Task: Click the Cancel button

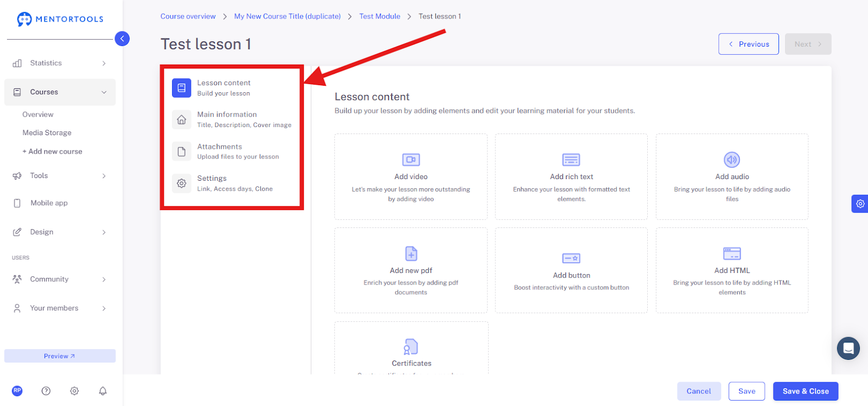Action: (x=699, y=391)
